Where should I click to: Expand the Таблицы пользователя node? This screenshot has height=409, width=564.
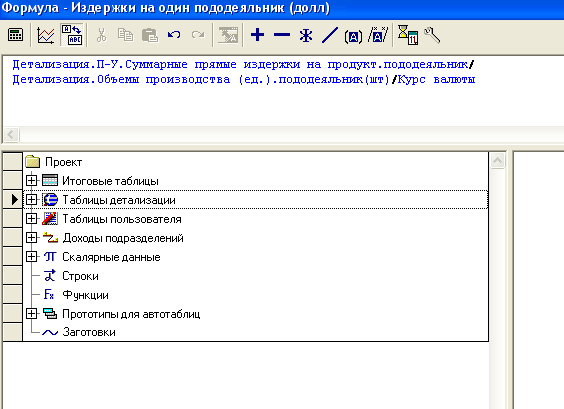tap(31, 218)
